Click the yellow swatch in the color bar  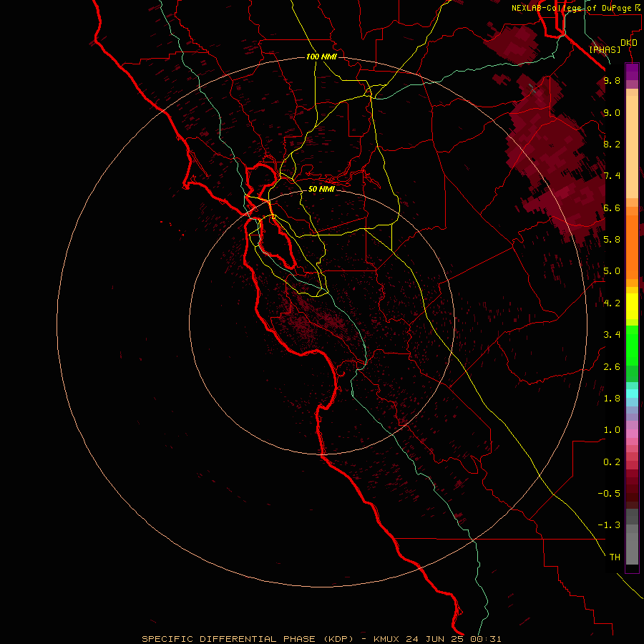point(632,306)
